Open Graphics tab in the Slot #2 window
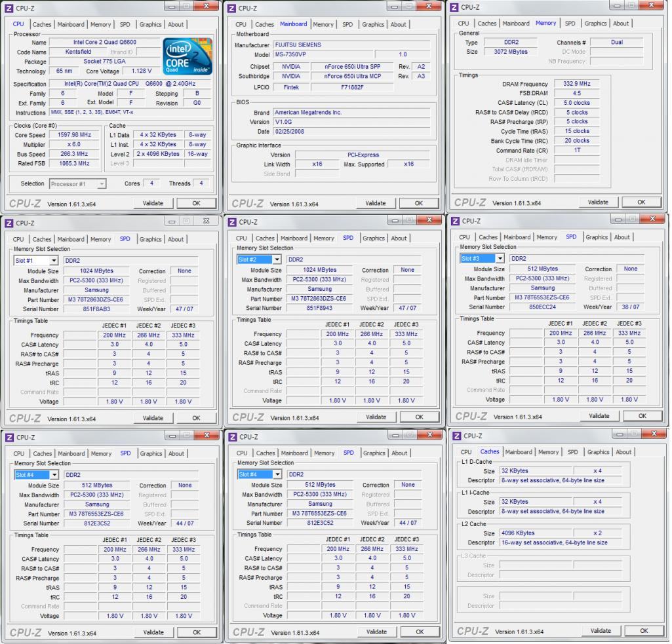This screenshot has height=644, width=672. [x=374, y=238]
